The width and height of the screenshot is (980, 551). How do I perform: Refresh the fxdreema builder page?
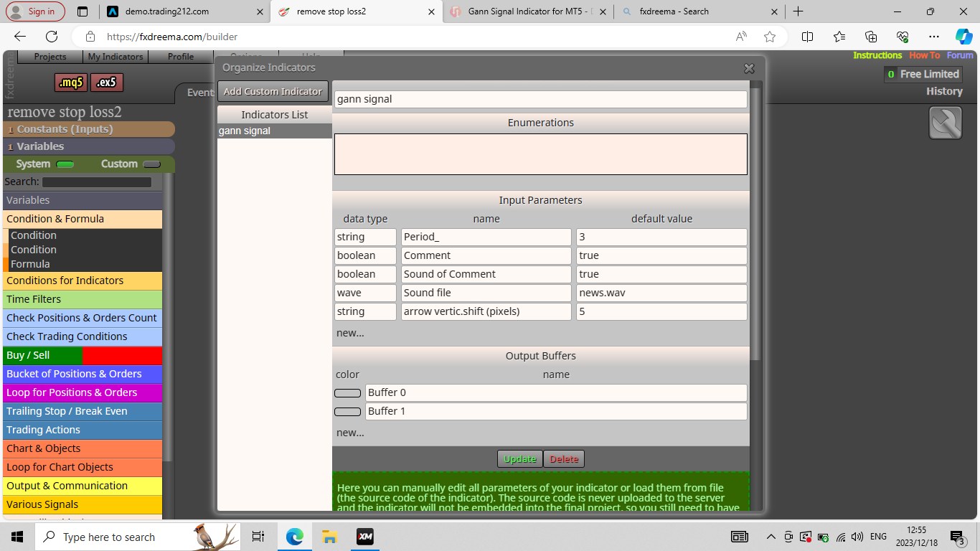pyautogui.click(x=52, y=37)
